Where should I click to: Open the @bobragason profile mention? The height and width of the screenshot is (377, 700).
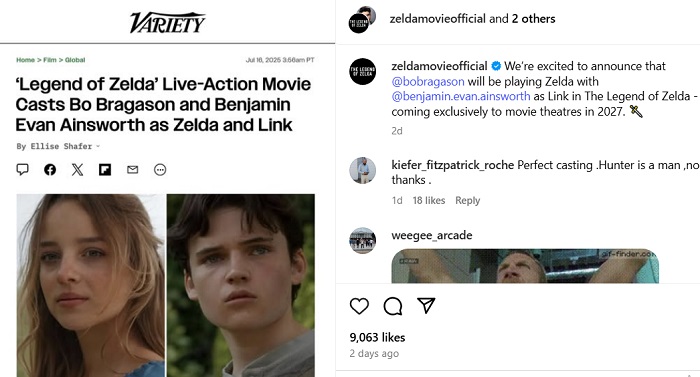(x=428, y=81)
